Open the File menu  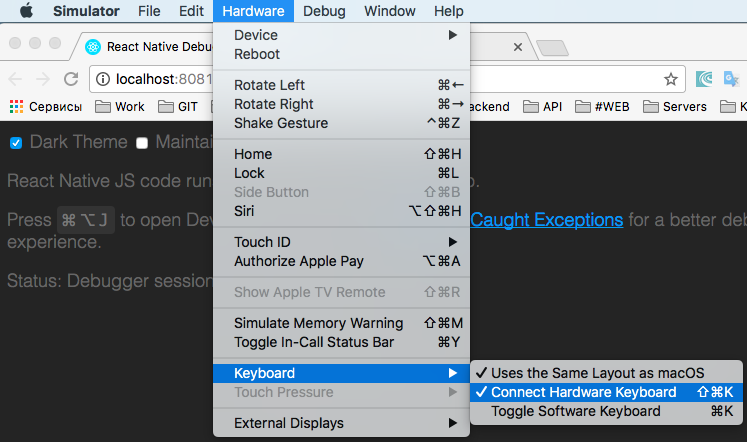coord(149,11)
